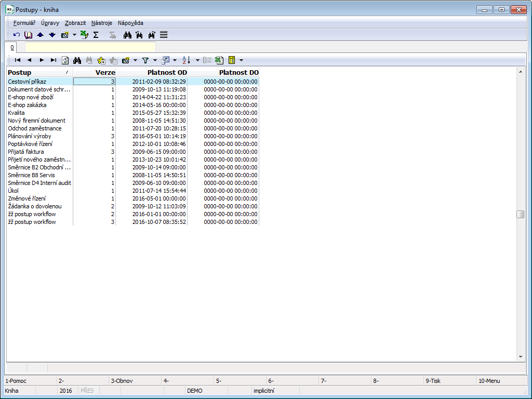Sort by the Verze column header
532x399 pixels.
(x=95, y=72)
